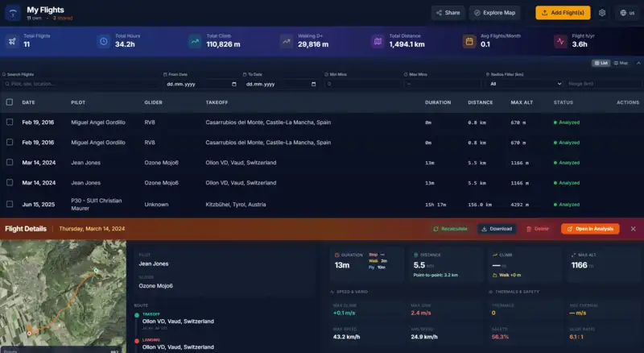Check the Jun 15, 2025 flight row
The image size is (644, 353).
tap(10, 204)
